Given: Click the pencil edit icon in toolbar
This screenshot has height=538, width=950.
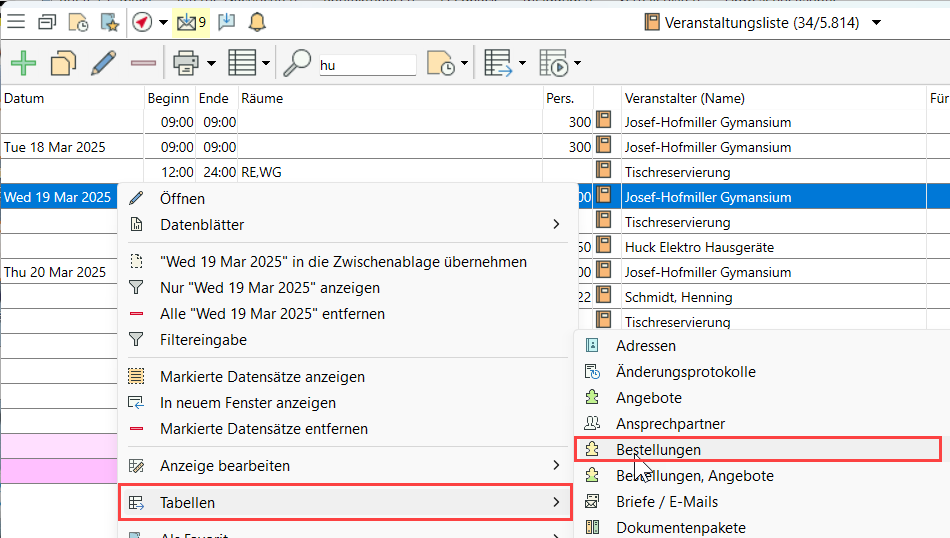Looking at the screenshot, I should point(103,64).
